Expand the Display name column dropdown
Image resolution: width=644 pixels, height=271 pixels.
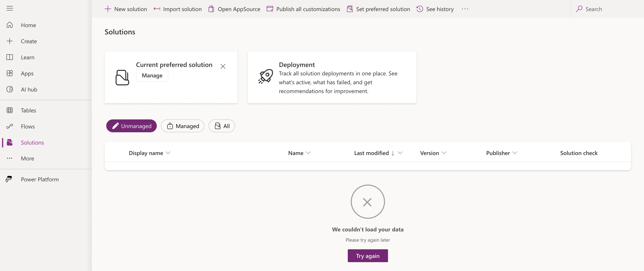click(x=168, y=153)
